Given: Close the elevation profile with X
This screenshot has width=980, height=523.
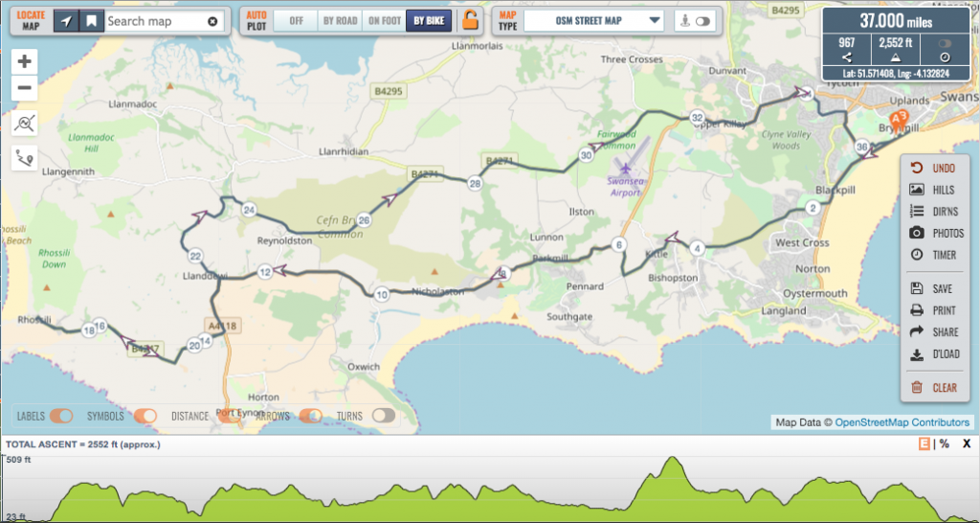Looking at the screenshot, I should (967, 444).
